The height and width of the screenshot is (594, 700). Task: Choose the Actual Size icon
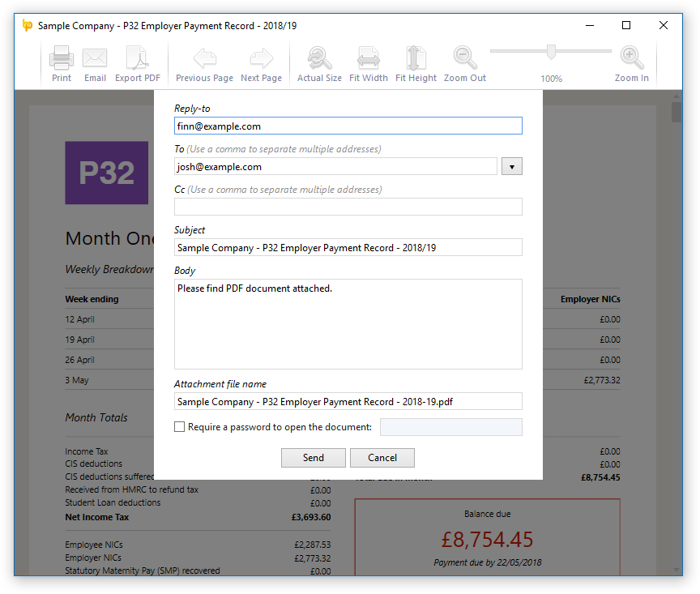pos(320,58)
